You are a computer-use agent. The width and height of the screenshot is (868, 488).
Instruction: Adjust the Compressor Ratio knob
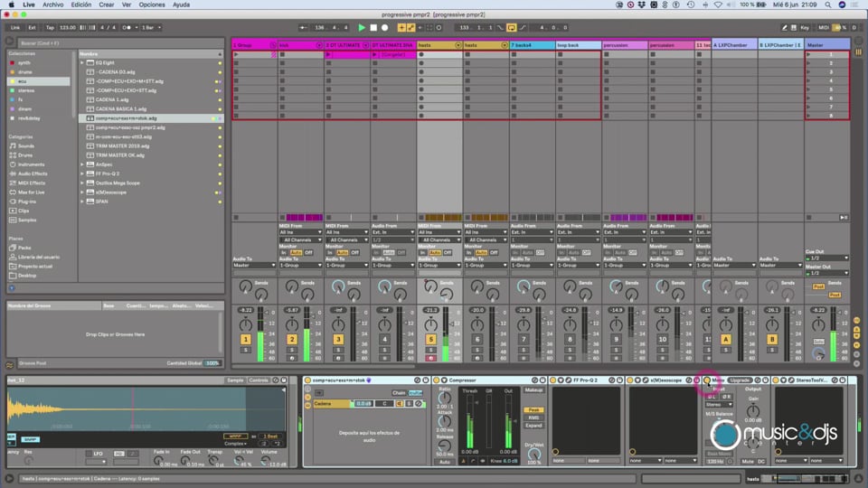pos(445,398)
